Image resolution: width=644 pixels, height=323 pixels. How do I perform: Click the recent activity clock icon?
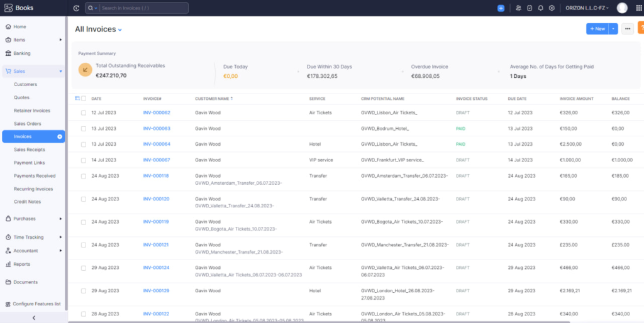76,8
